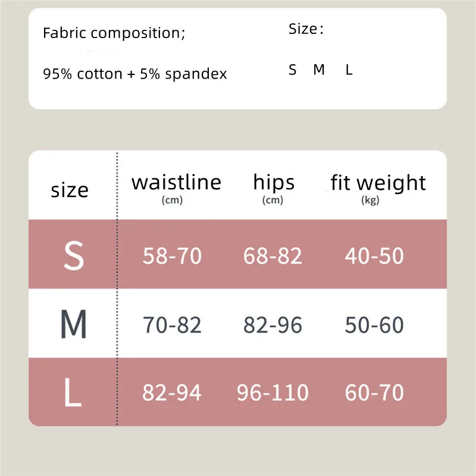Select the large M row label in the table
The height and width of the screenshot is (476, 476).
[74, 325]
